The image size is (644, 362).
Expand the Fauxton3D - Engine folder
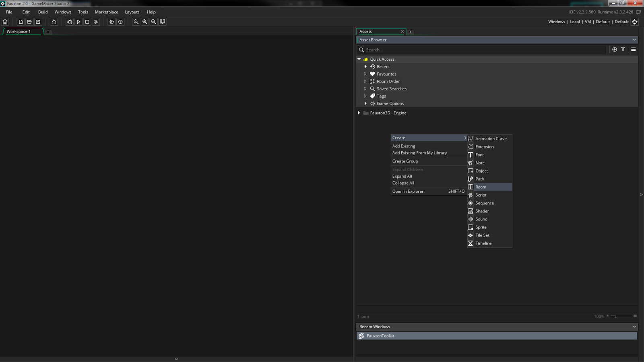359,113
